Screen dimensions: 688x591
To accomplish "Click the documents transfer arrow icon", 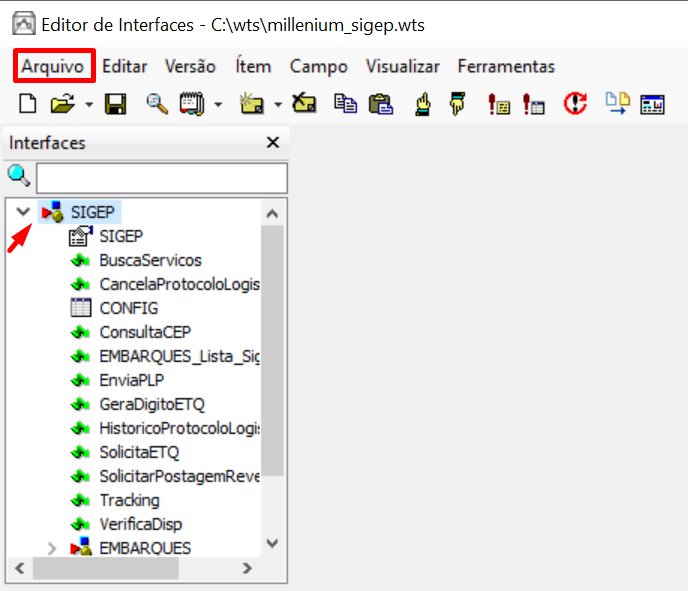I will coord(617,104).
